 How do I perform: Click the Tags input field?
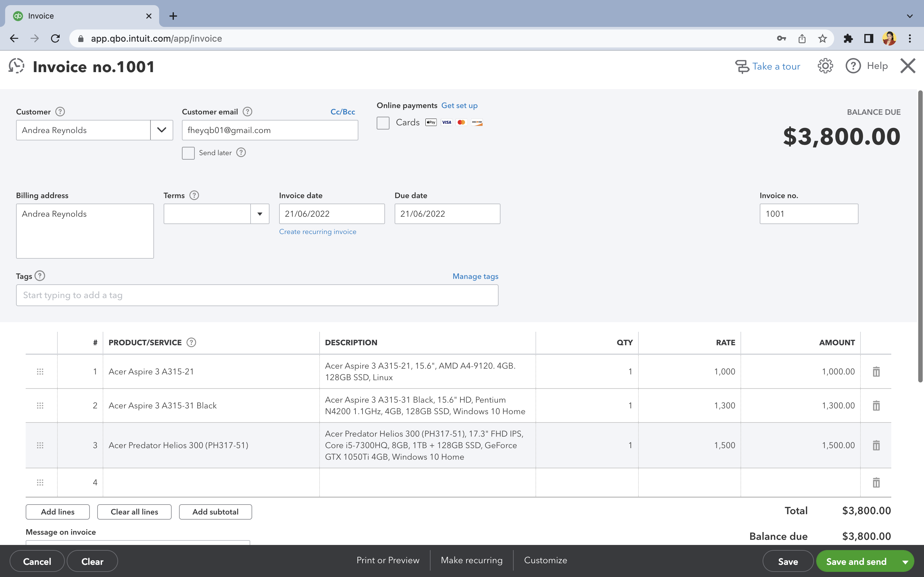[257, 295]
